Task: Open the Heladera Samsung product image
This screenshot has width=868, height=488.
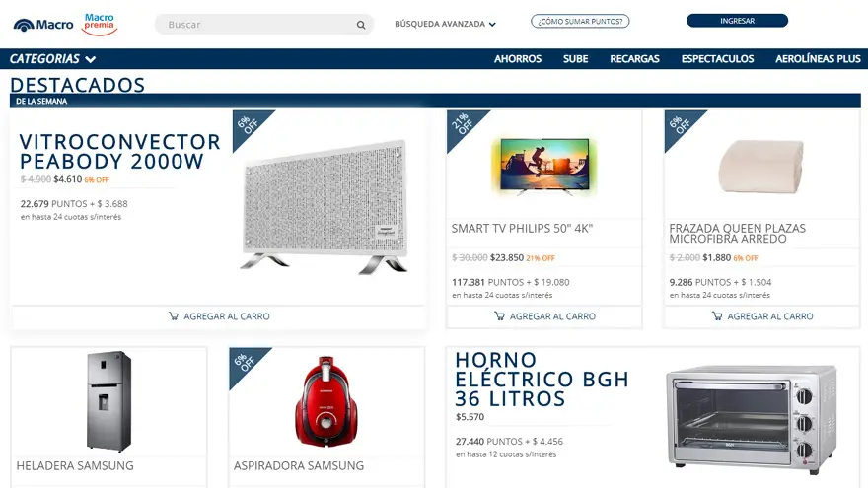Action: [x=109, y=400]
